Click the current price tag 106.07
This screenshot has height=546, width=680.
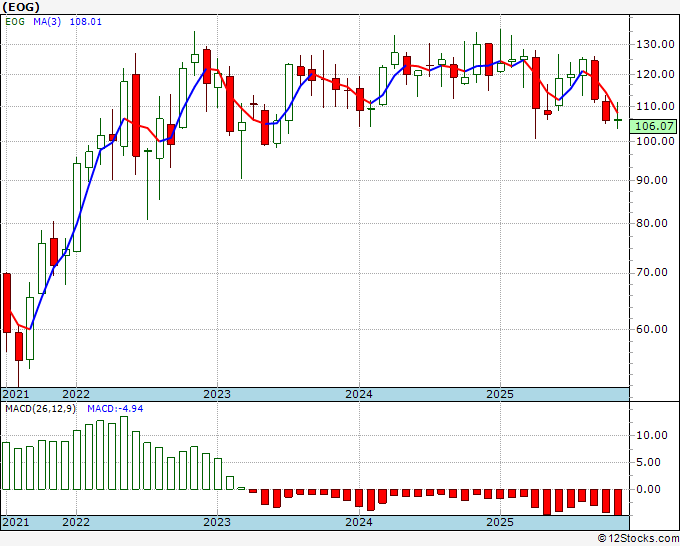653,126
